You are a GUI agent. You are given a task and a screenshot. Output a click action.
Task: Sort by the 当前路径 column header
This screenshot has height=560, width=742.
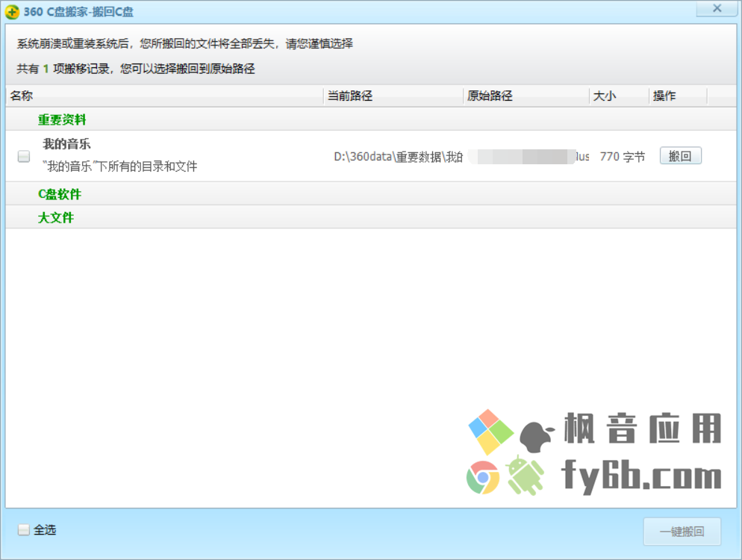[x=393, y=96]
